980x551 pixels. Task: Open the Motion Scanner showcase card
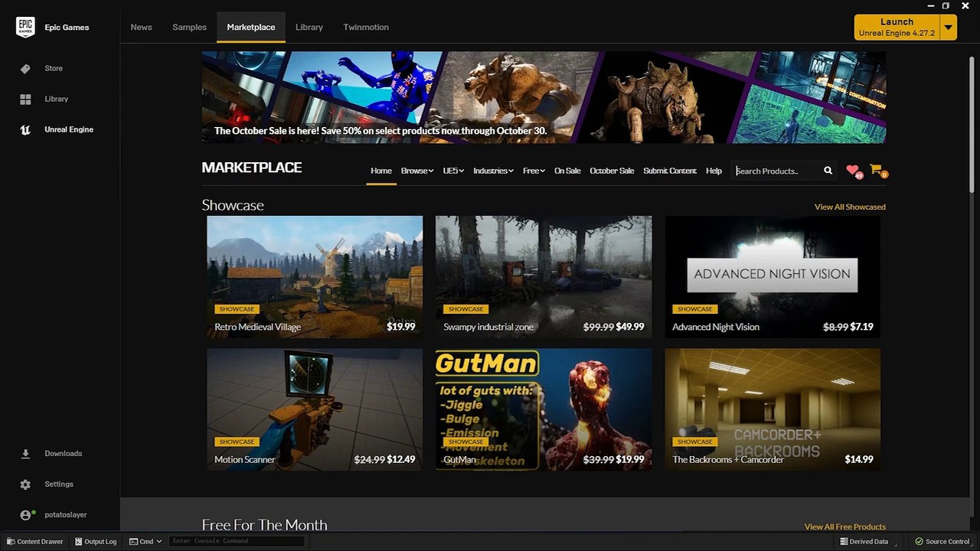click(315, 409)
